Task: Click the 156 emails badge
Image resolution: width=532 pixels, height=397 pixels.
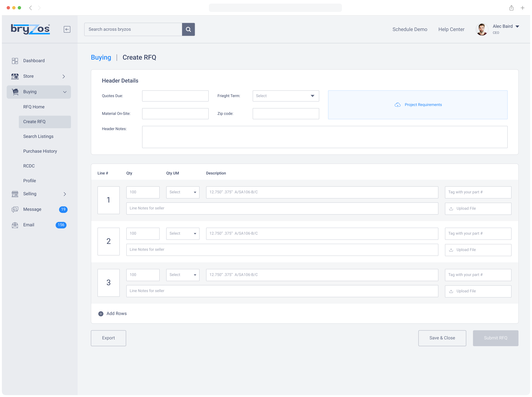Action: [x=61, y=225]
